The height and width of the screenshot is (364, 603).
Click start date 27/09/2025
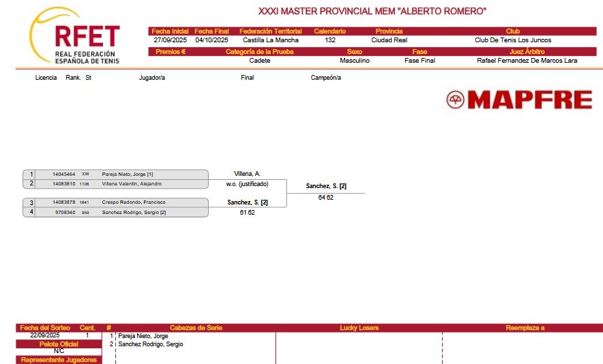pyautogui.click(x=170, y=40)
